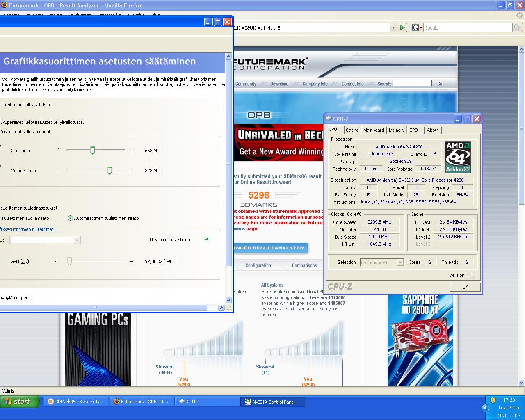Switch to CPU-Z taskbar item
525x420 pixels.
[208, 402]
